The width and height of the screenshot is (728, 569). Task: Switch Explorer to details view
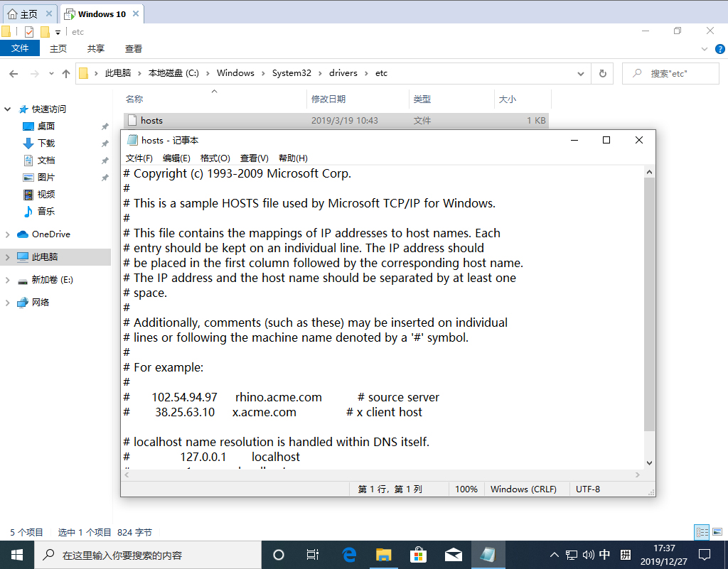(702, 531)
